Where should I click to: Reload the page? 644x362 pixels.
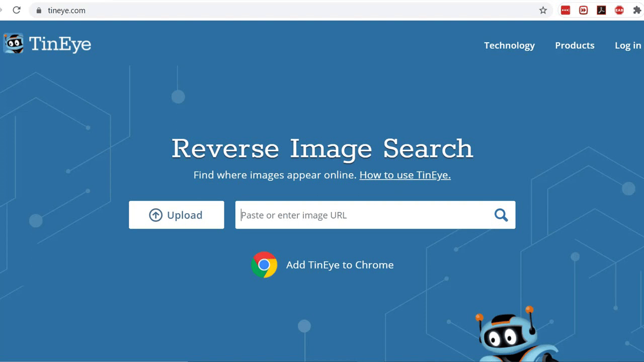click(x=17, y=10)
